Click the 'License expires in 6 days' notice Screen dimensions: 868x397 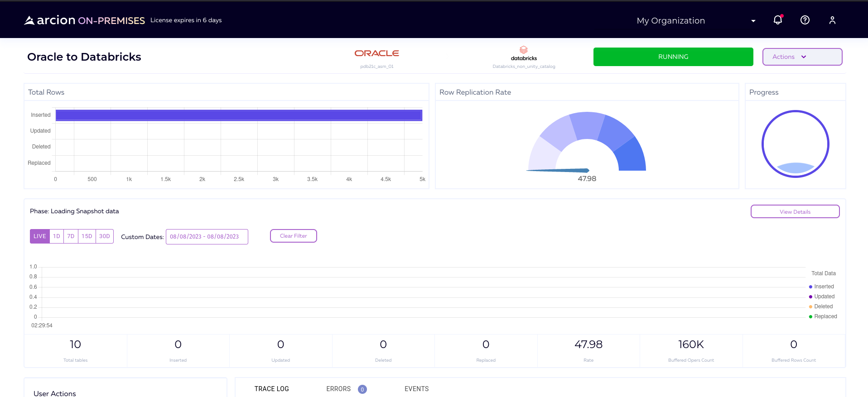click(x=186, y=20)
